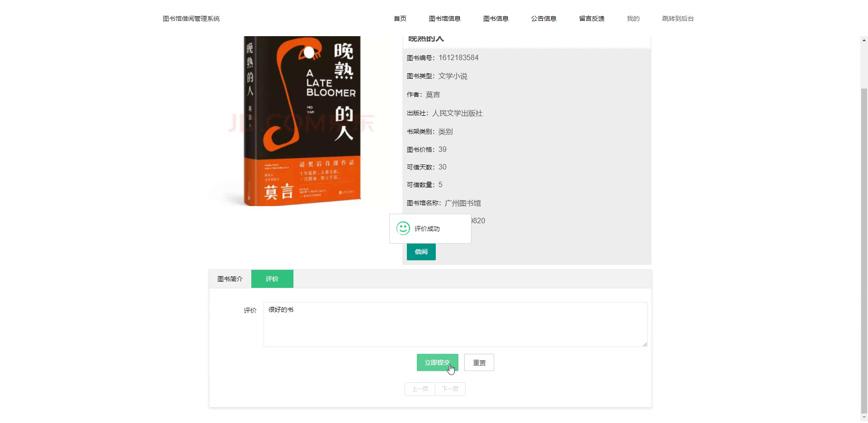
Task: Click the 图书馆借阅管理系统 site title
Action: pos(191,19)
